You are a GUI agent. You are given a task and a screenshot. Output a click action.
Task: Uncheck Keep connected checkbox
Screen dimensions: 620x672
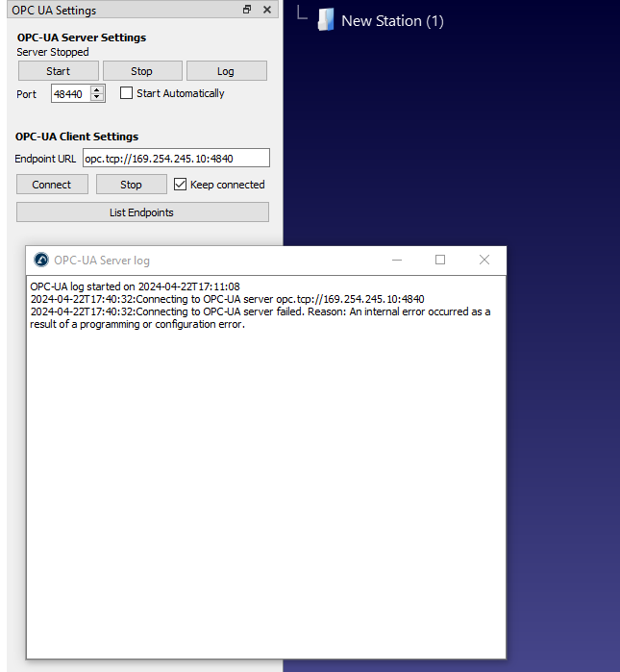click(180, 185)
